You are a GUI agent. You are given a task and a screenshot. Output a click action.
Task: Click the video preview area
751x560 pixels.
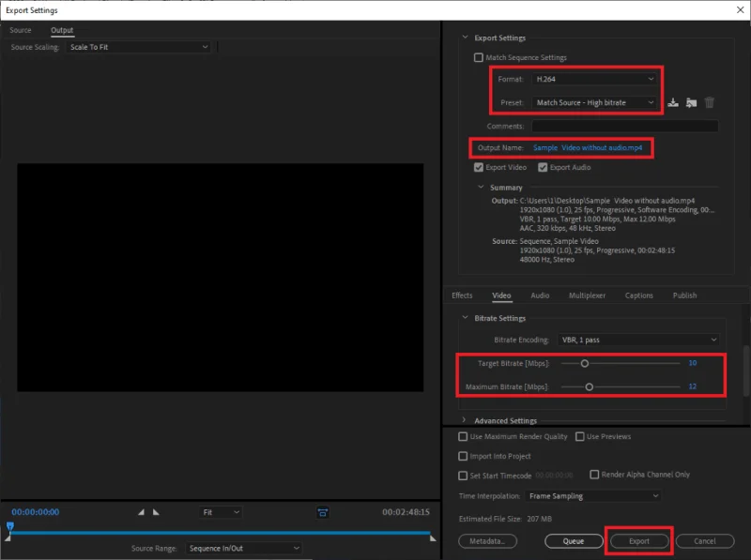pos(221,278)
